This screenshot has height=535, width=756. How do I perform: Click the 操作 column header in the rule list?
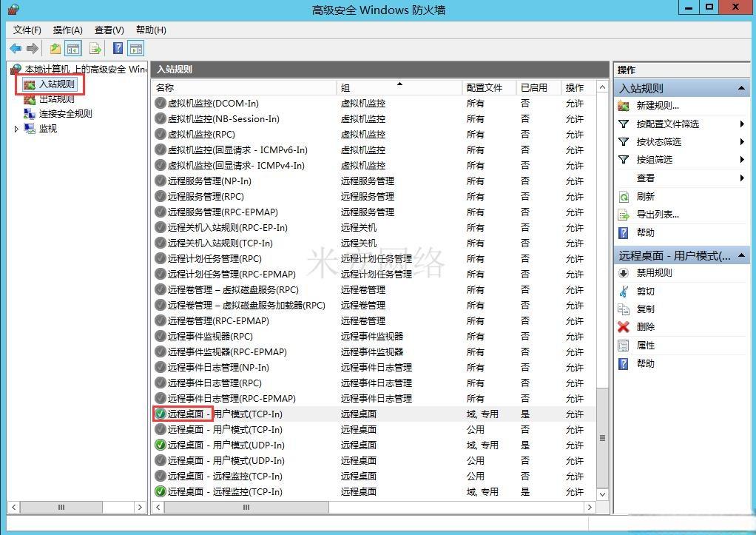(x=578, y=88)
